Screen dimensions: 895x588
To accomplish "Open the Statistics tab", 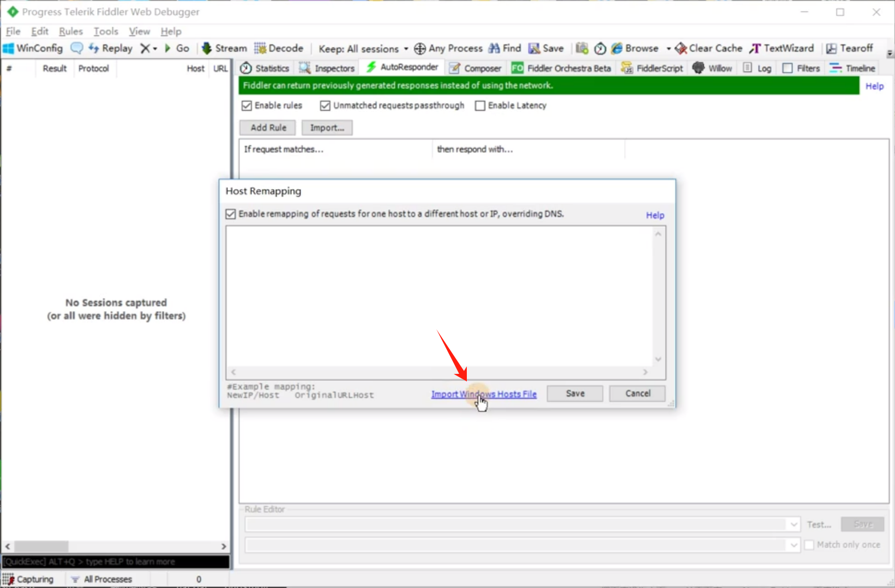I will click(x=265, y=68).
